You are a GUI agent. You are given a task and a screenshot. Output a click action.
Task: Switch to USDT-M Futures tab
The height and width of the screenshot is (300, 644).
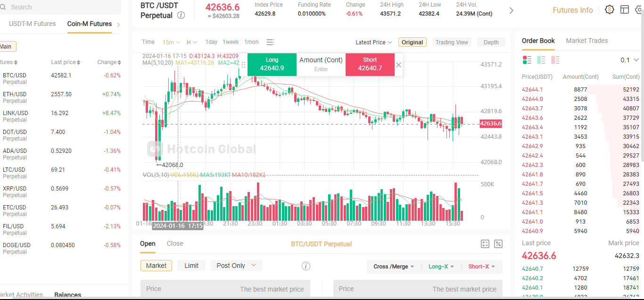(x=33, y=24)
